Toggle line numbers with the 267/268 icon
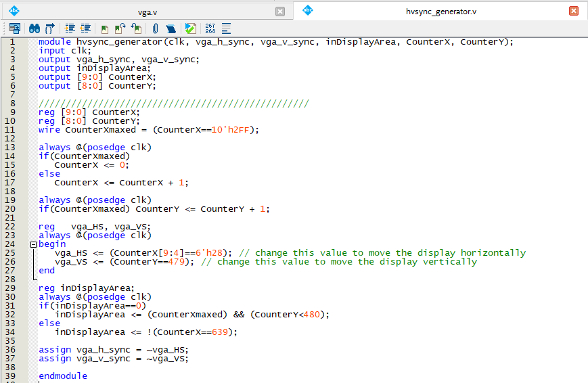Viewport: 588px width, 383px height. [210, 28]
